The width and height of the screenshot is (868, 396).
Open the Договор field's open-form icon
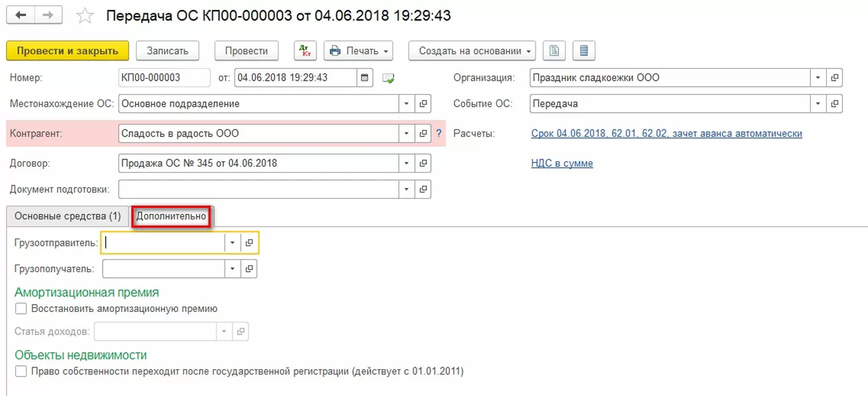423,163
